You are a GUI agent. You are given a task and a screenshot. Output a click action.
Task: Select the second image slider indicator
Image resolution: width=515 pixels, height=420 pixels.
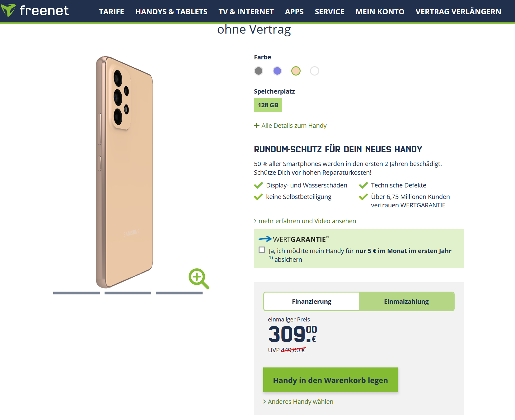click(128, 293)
